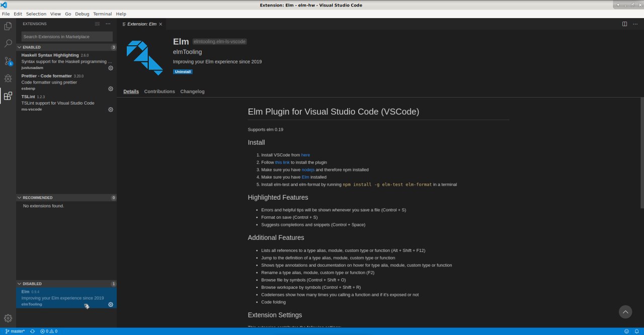Click the ENABLED count badge 3
The image size is (644, 335).
coord(113,47)
